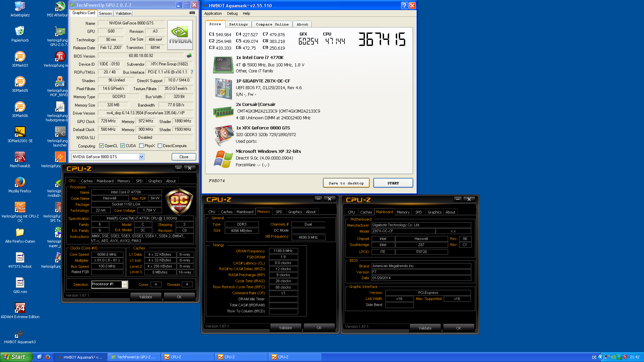This screenshot has width=644, height=362.
Task: Open the Sensors tab in GPU-Z
Action: click(105, 13)
